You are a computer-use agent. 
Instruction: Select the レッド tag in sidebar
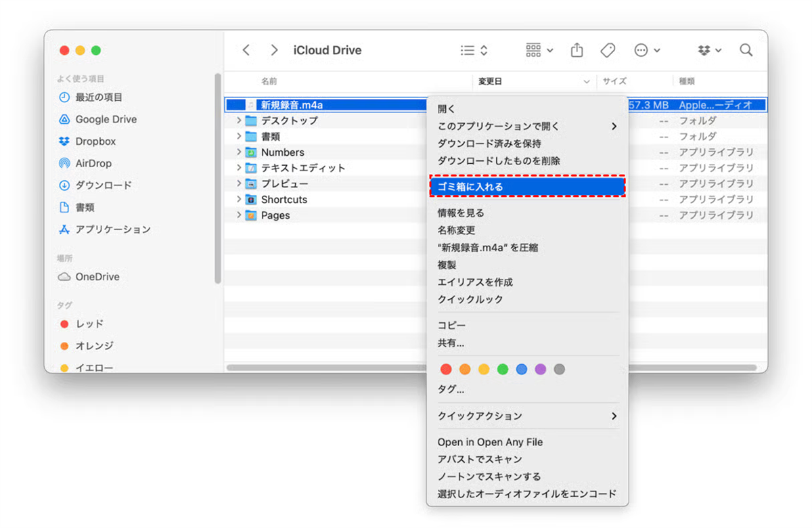click(x=82, y=324)
